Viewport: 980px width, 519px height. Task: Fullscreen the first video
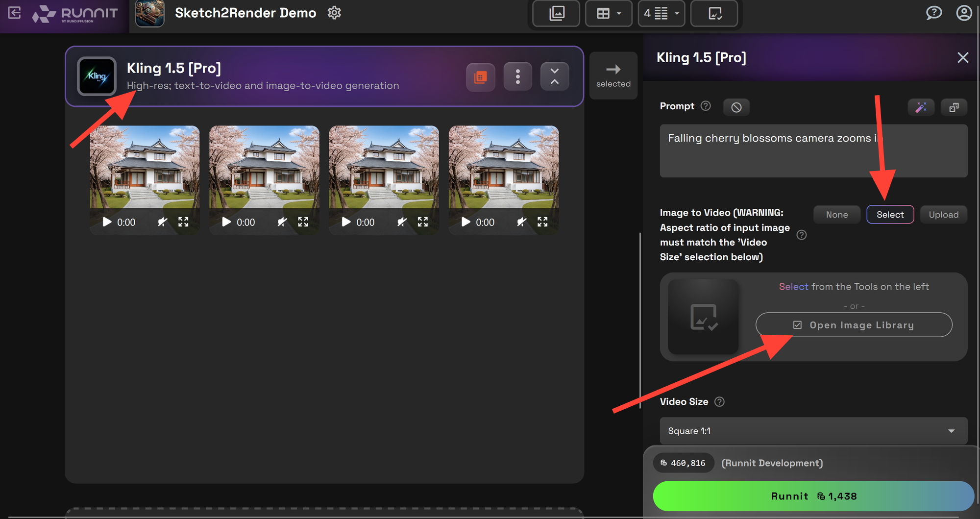(x=183, y=222)
